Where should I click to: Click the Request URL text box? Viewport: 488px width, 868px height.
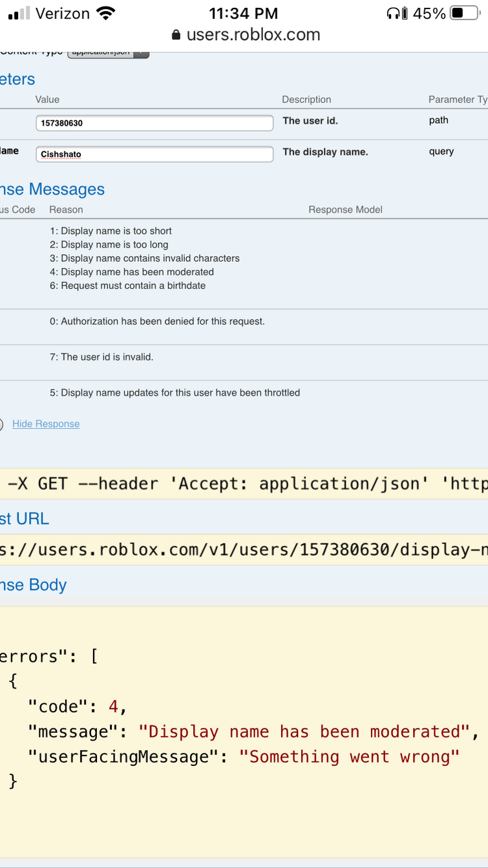pyautogui.click(x=244, y=550)
